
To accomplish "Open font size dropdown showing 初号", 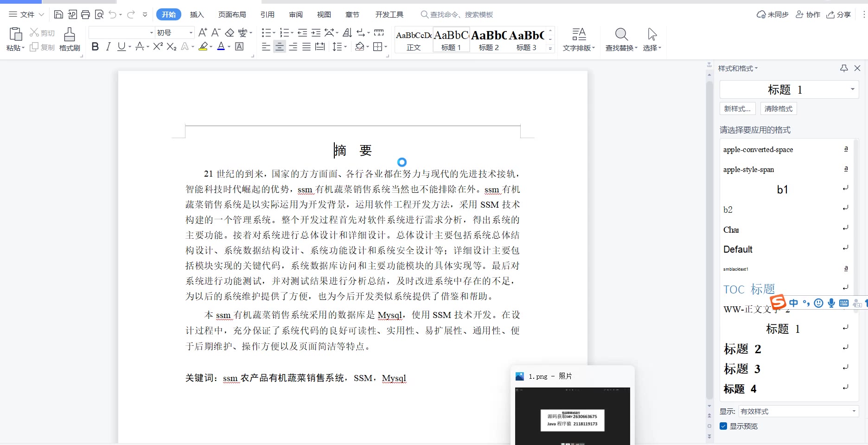I will [191, 32].
